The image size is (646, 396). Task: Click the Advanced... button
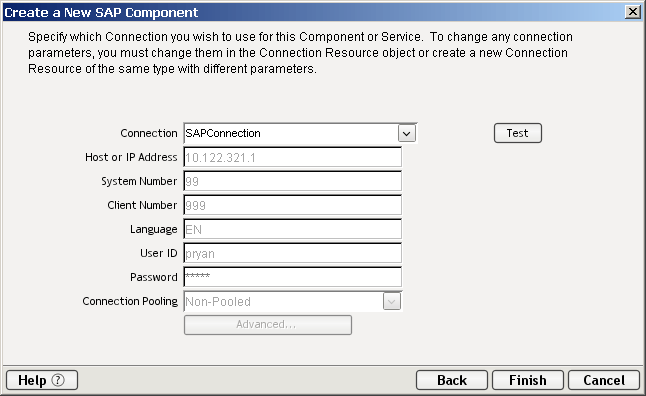tap(268, 325)
